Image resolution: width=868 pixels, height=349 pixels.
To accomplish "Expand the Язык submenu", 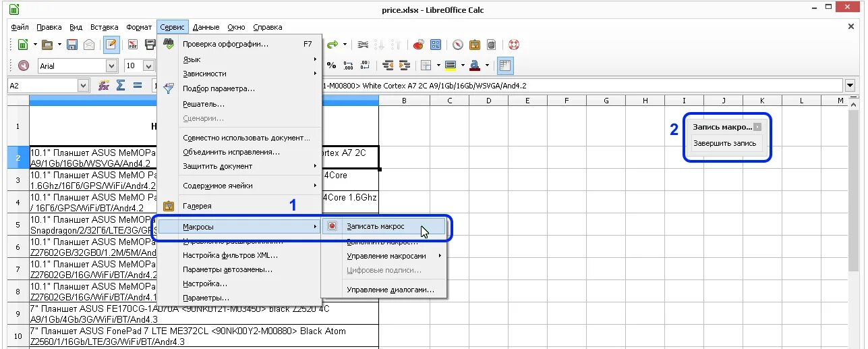I will [239, 59].
